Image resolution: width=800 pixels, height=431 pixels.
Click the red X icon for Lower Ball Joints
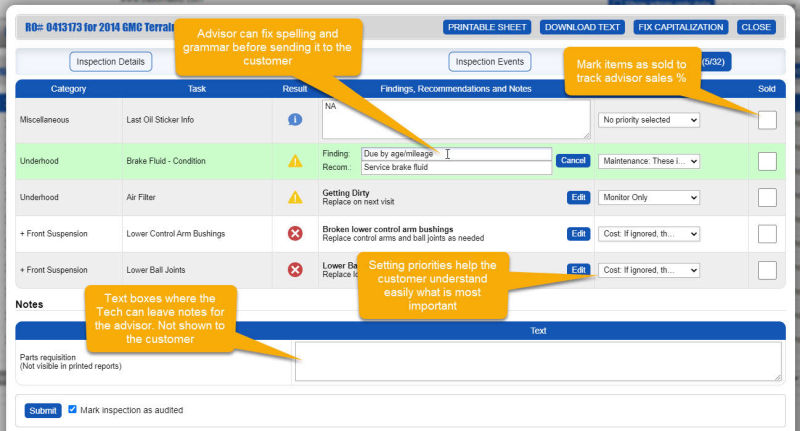tap(295, 270)
